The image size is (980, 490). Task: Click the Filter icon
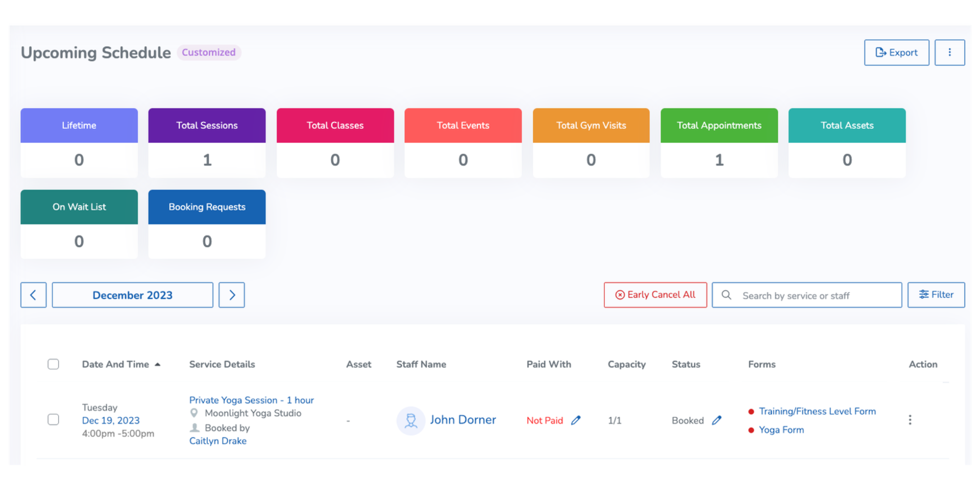coord(924,294)
